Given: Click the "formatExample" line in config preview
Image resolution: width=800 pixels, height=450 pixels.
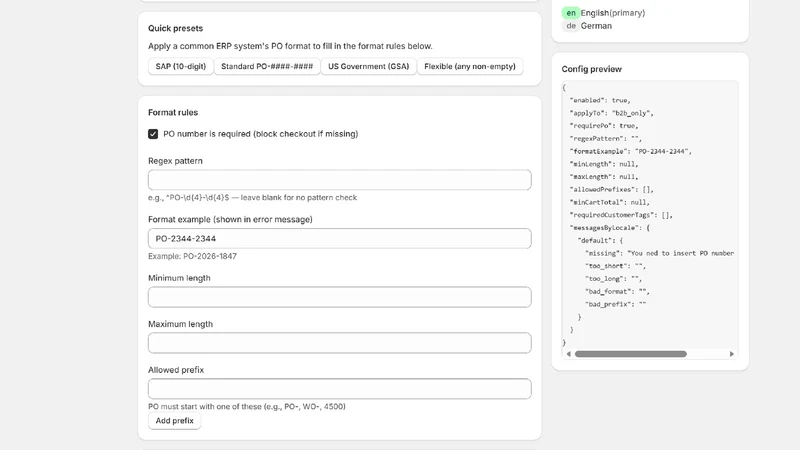Looking at the screenshot, I should pyautogui.click(x=631, y=152).
